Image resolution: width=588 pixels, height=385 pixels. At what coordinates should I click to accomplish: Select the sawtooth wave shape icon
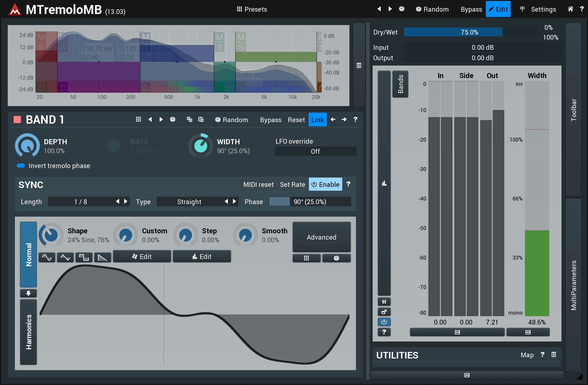[x=102, y=257]
